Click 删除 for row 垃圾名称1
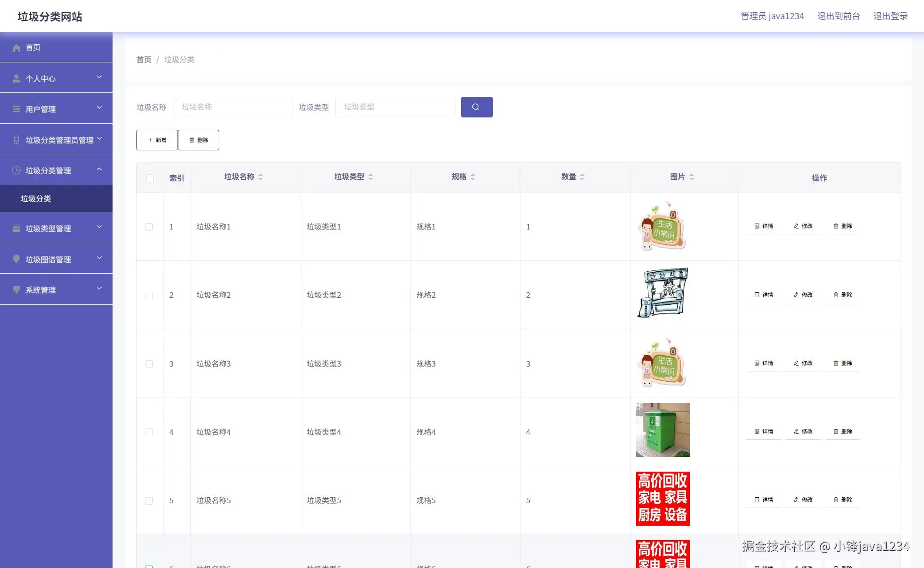The width and height of the screenshot is (924, 568). click(x=843, y=227)
